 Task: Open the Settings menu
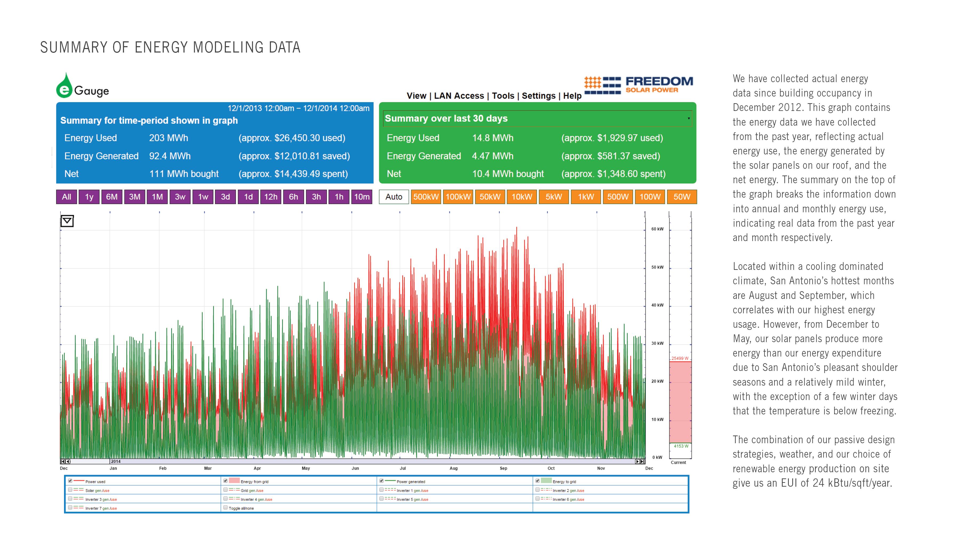[x=538, y=96]
